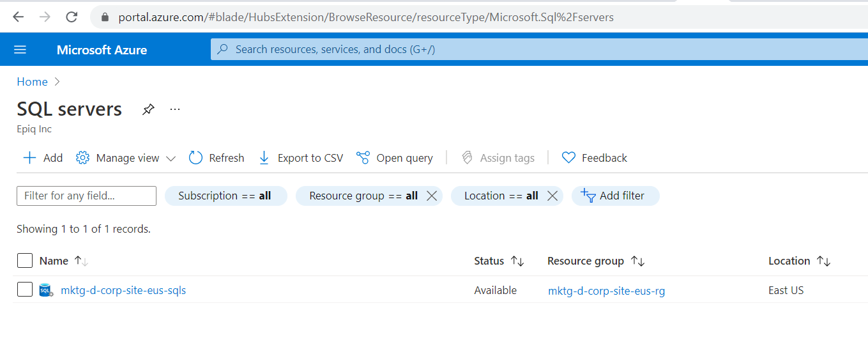Click Open query button
Screen dimensions: 868x349
(x=395, y=158)
